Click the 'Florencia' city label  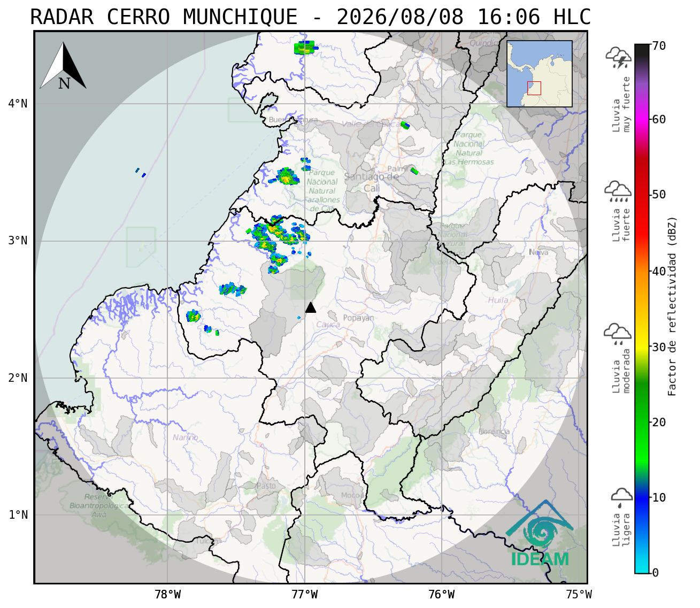pos(494,432)
